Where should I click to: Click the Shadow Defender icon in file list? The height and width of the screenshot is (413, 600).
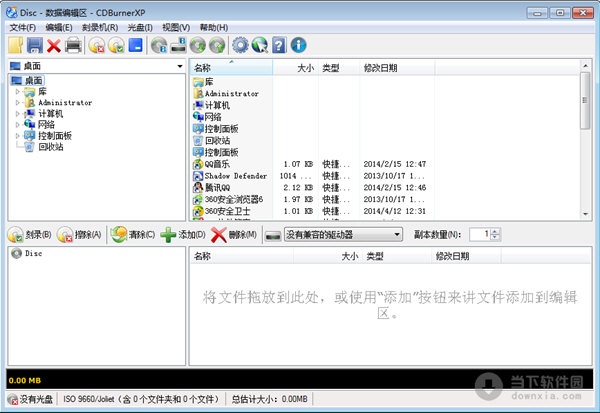(197, 176)
